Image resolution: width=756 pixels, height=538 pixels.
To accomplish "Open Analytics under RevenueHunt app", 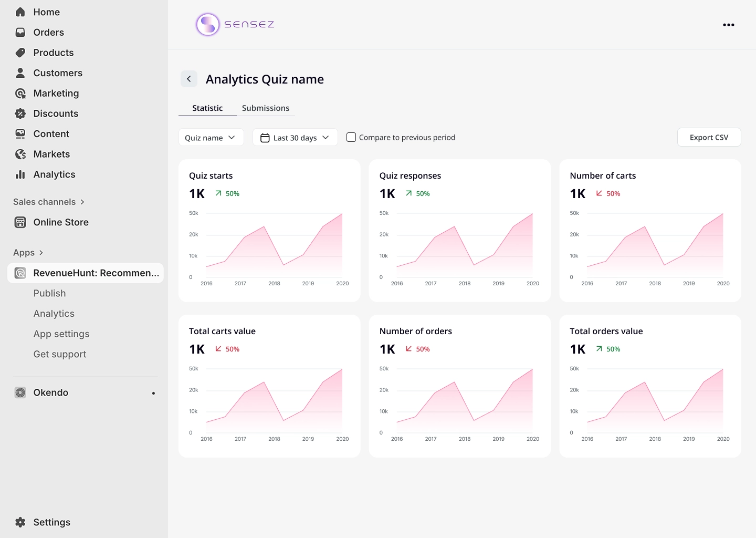I will [x=54, y=314].
